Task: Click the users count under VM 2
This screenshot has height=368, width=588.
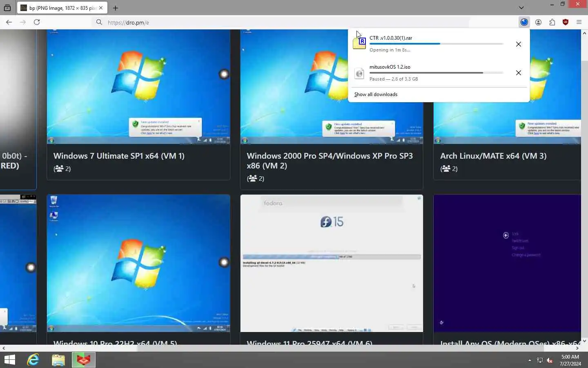Action: [x=256, y=178]
